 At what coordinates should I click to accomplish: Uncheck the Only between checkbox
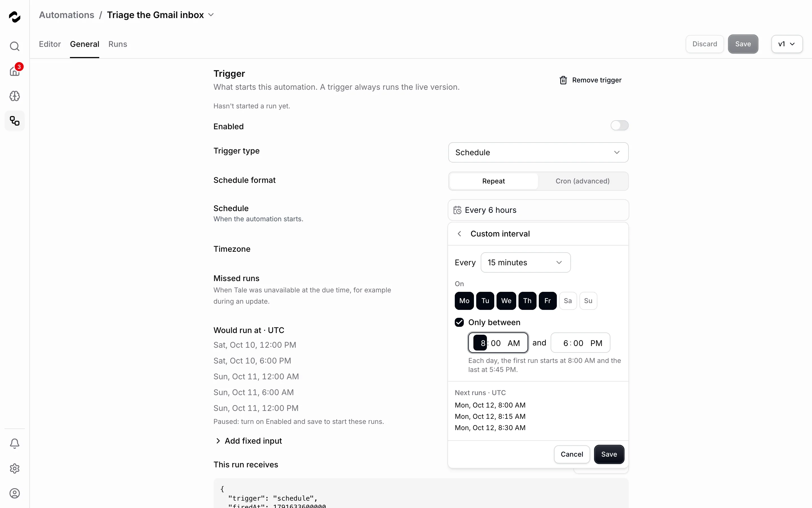click(x=459, y=322)
